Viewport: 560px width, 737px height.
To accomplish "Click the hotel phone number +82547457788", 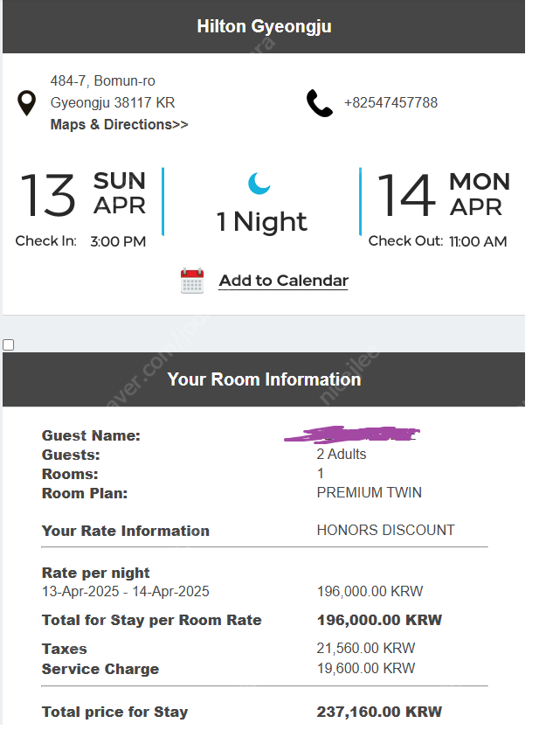I will tap(391, 102).
